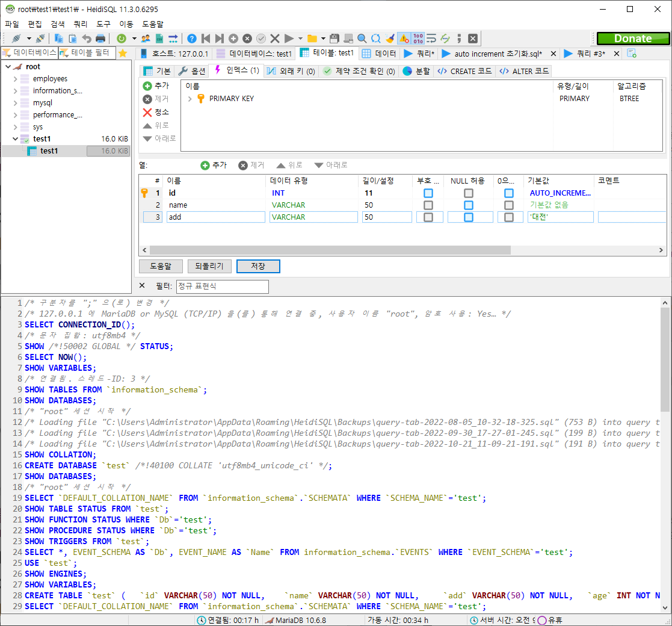Expand the employees database node
This screenshot has width=672, height=626.
[x=16, y=79]
